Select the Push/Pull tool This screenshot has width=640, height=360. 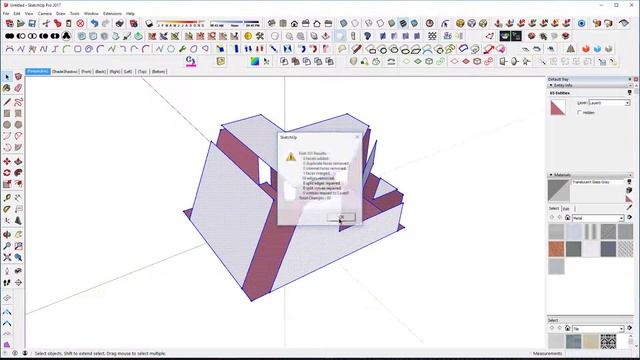18,161
